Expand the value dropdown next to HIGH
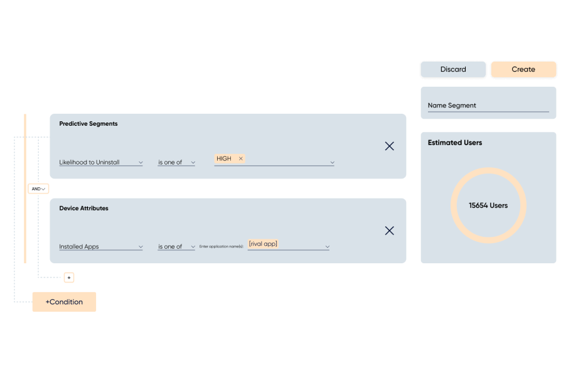This screenshot has width=588, height=377. (x=331, y=161)
